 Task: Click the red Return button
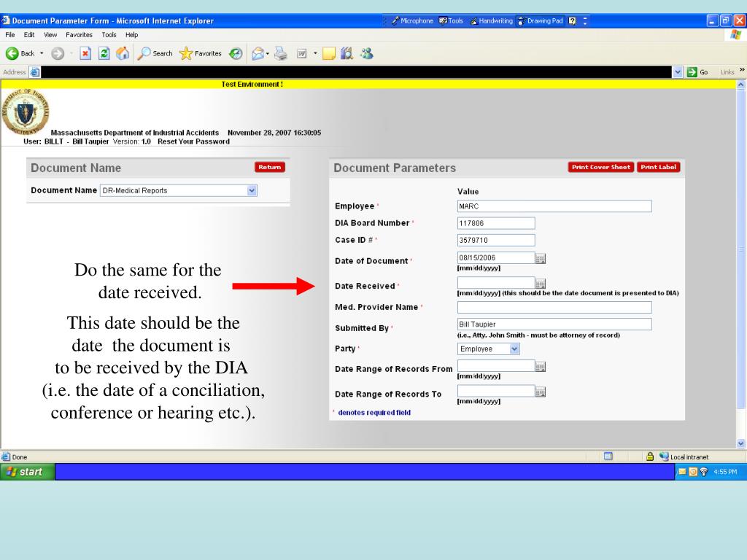click(x=270, y=167)
